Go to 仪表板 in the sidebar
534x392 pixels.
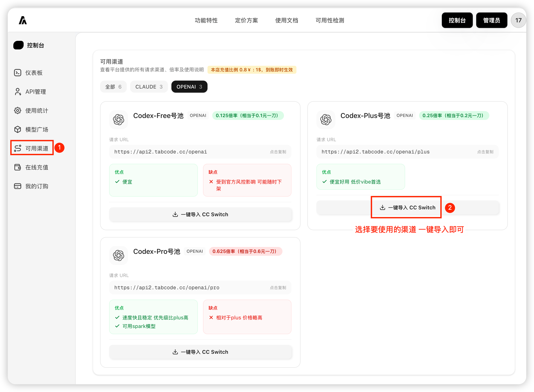[x=34, y=73]
